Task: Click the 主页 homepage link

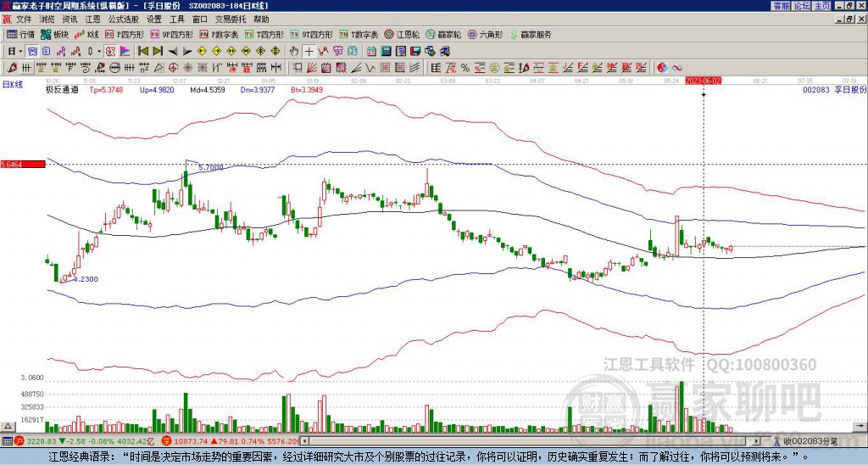Action: (x=822, y=6)
